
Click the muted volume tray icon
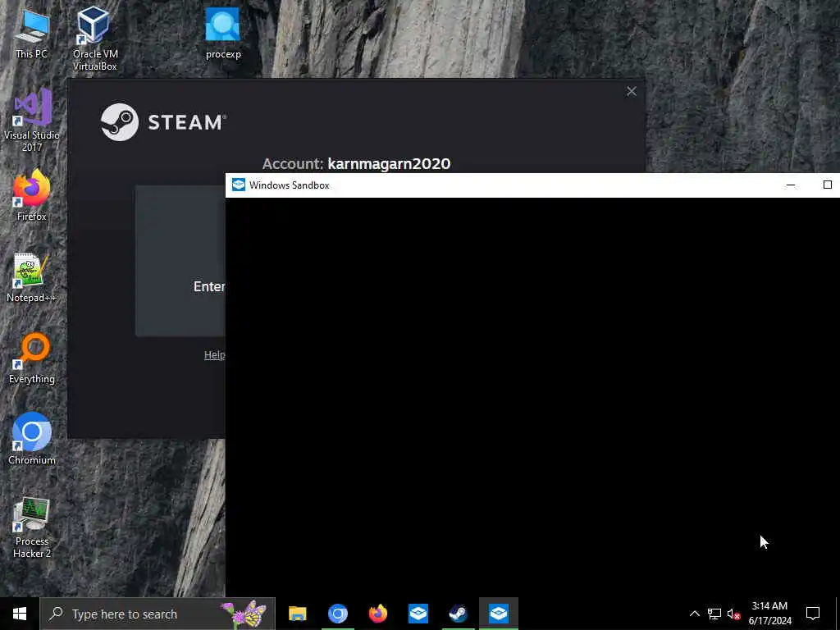(x=733, y=614)
